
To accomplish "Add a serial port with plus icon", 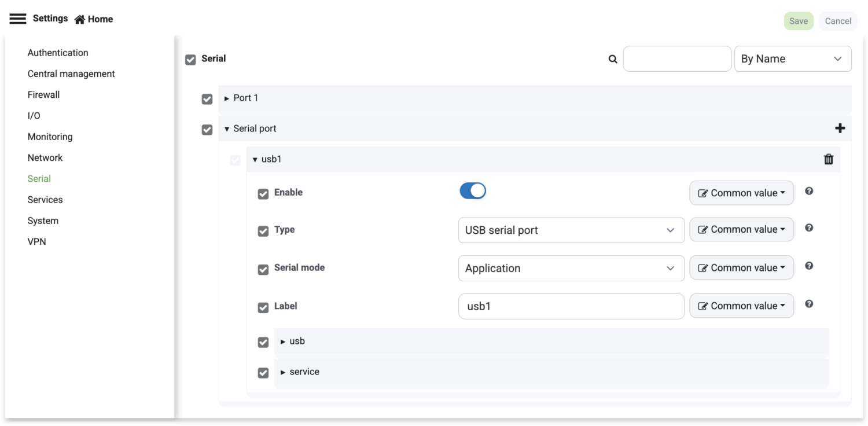I will pos(840,128).
